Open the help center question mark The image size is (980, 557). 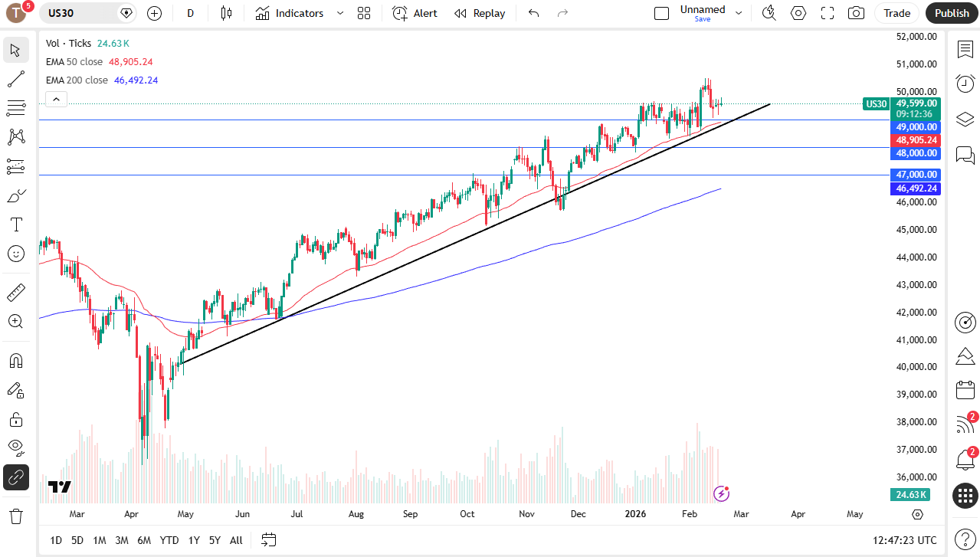[x=965, y=539]
